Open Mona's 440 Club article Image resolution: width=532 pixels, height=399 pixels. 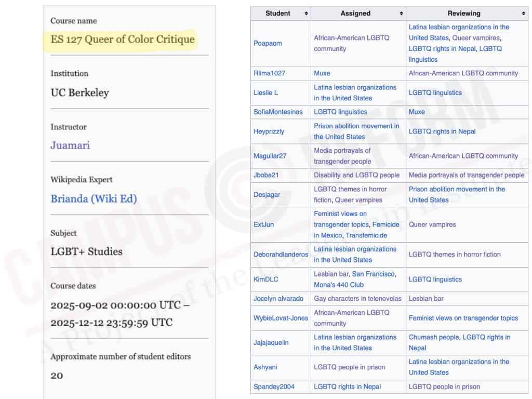click(x=339, y=285)
